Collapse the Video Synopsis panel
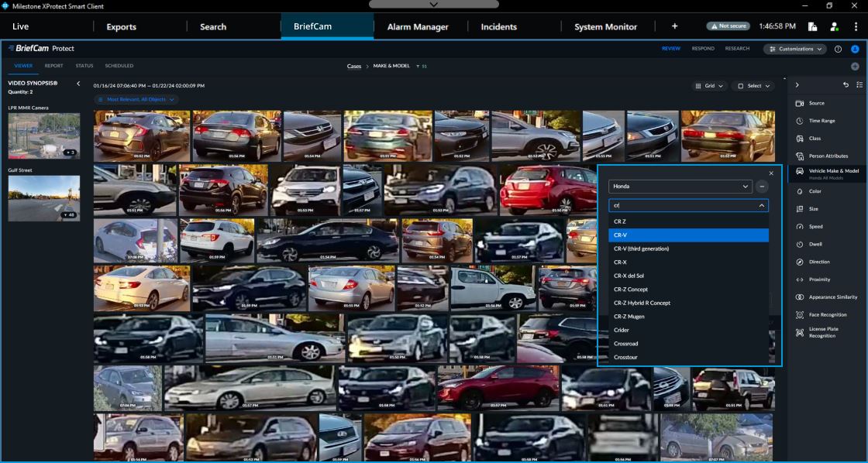The height and width of the screenshot is (463, 868). pyautogui.click(x=77, y=84)
